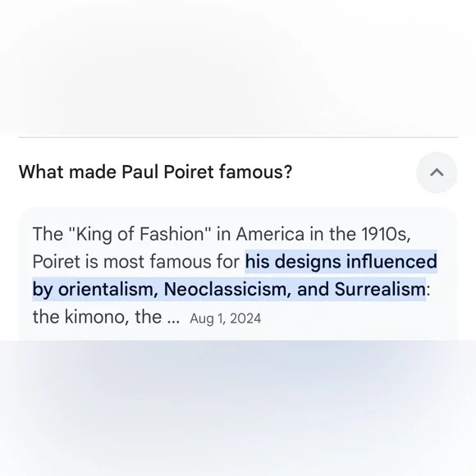Click the word "famous?" in the question heading
The width and height of the screenshot is (476, 476).
[x=255, y=172]
